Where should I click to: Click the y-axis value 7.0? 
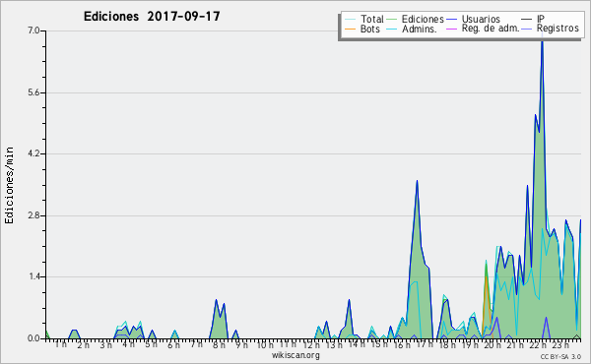[33, 30]
